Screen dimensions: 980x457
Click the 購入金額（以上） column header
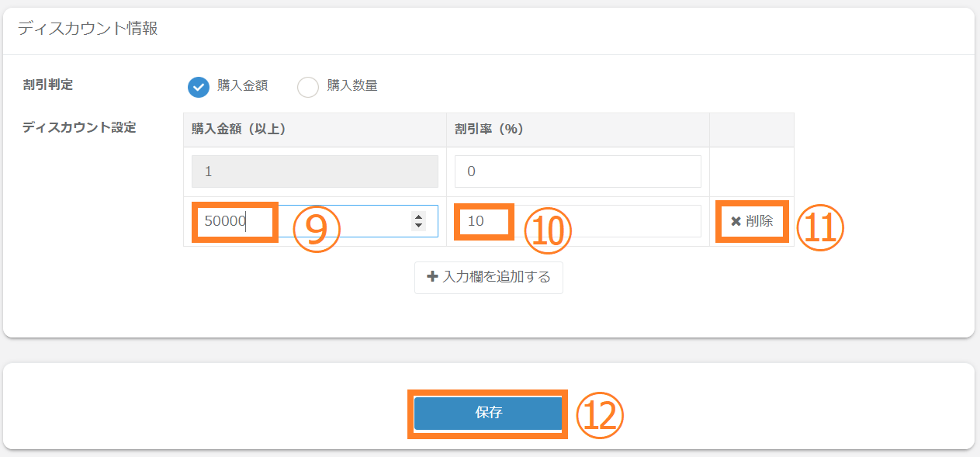[239, 130]
